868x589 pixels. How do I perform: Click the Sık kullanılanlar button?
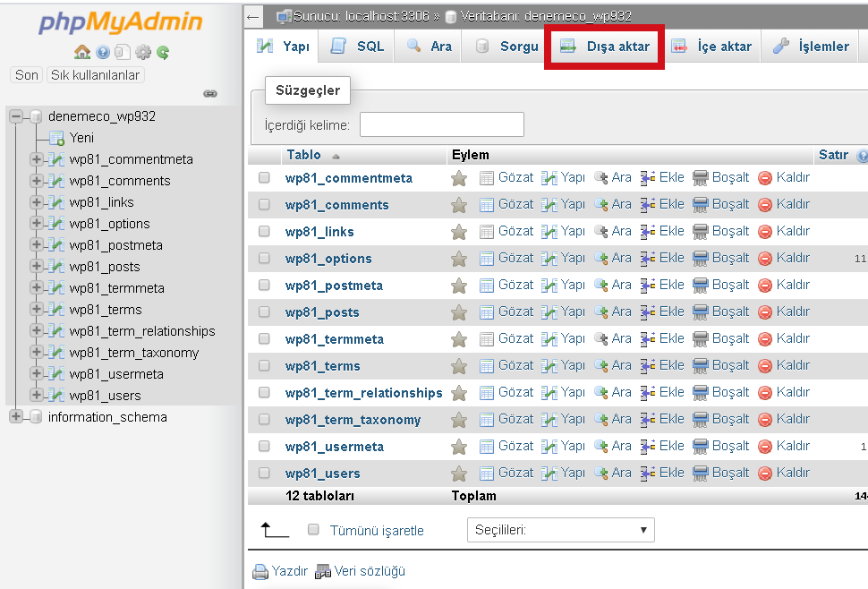pos(95,75)
